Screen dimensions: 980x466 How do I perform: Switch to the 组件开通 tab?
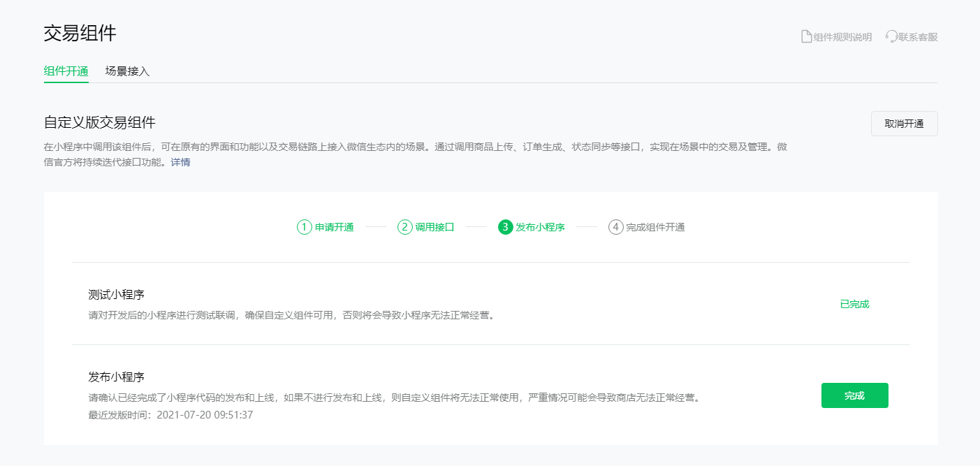pos(66,71)
